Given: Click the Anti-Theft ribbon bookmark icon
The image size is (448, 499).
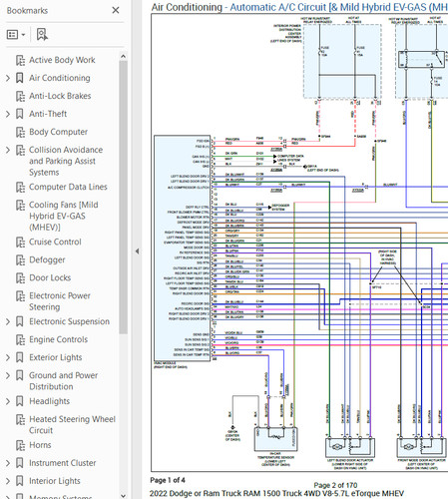Looking at the screenshot, I should [x=20, y=114].
